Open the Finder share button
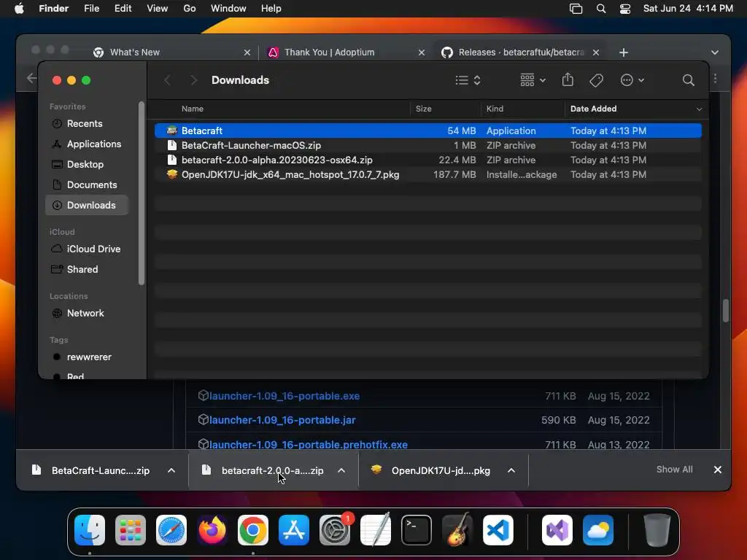The image size is (747, 560). click(568, 79)
